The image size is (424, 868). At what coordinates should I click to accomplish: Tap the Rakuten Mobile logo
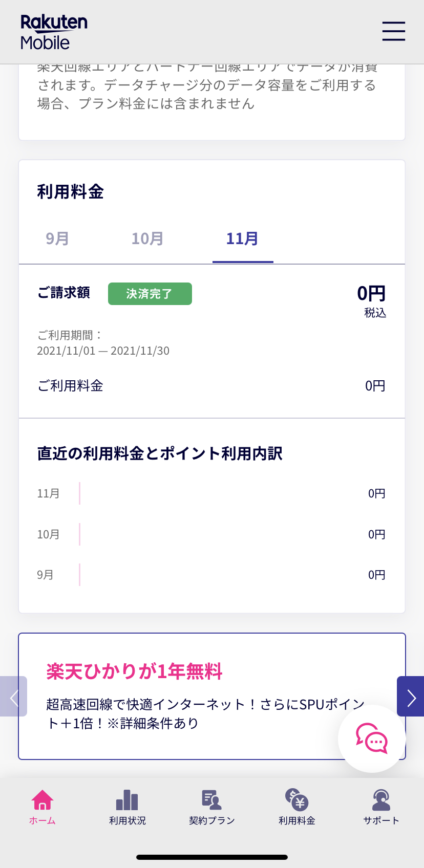[x=53, y=32]
